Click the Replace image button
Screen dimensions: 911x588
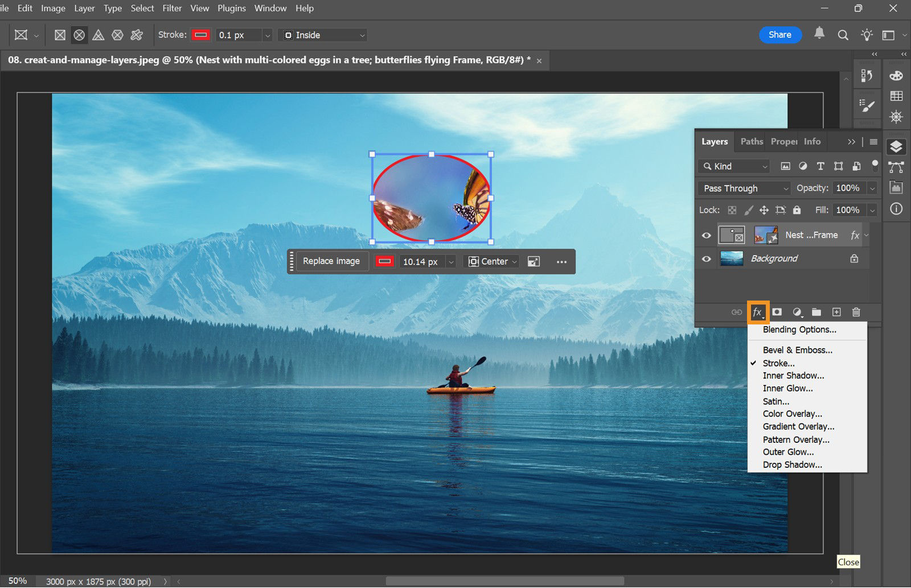click(x=331, y=261)
